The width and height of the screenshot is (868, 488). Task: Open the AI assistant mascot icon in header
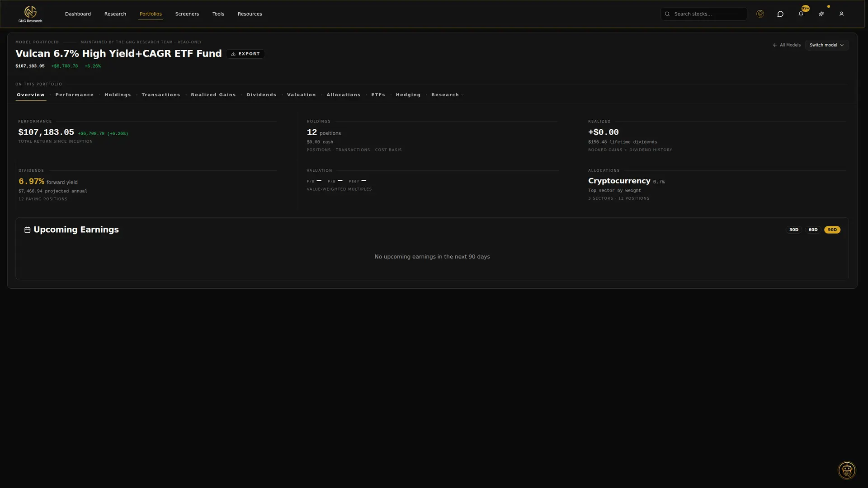(760, 14)
